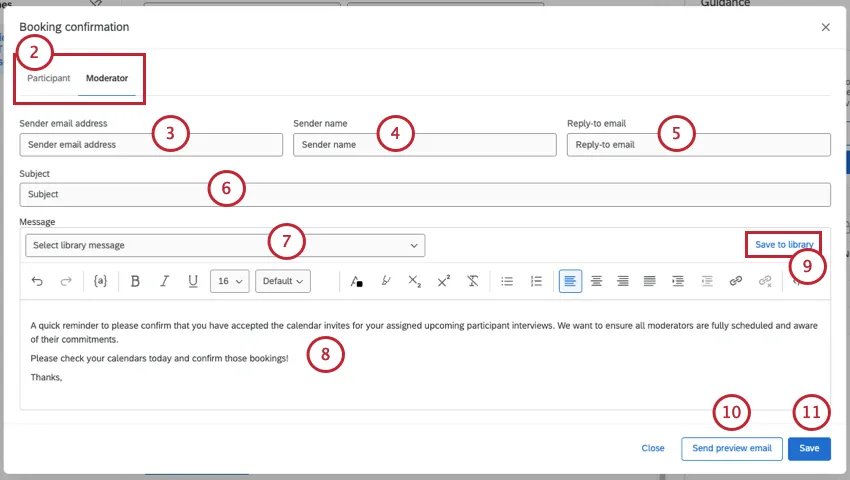
Task: Click Save to library link
Action: 784,245
